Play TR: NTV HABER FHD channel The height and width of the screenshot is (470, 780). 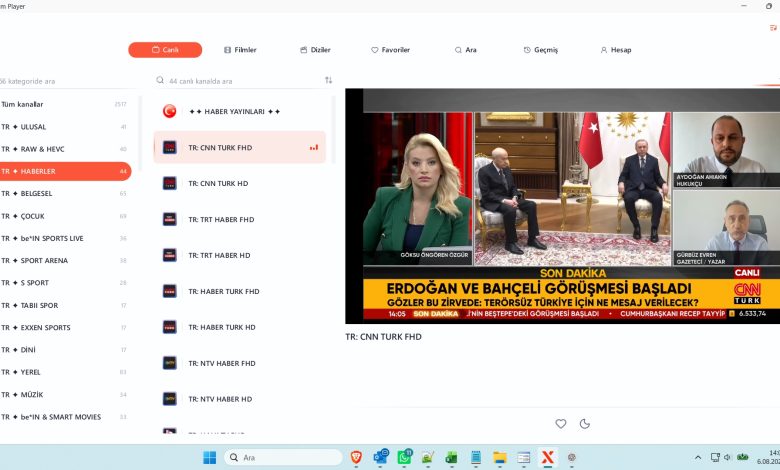click(x=240, y=363)
